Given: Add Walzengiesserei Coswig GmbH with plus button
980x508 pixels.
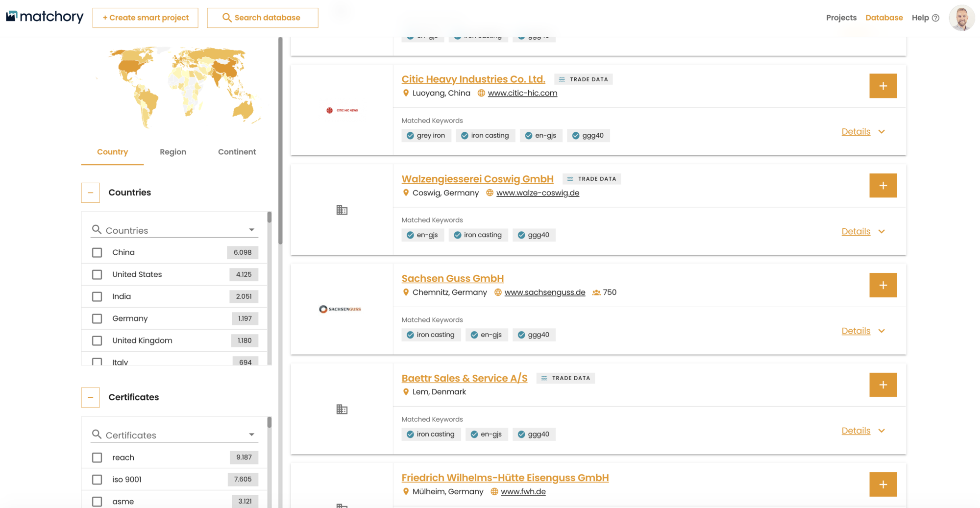Looking at the screenshot, I should click(883, 186).
